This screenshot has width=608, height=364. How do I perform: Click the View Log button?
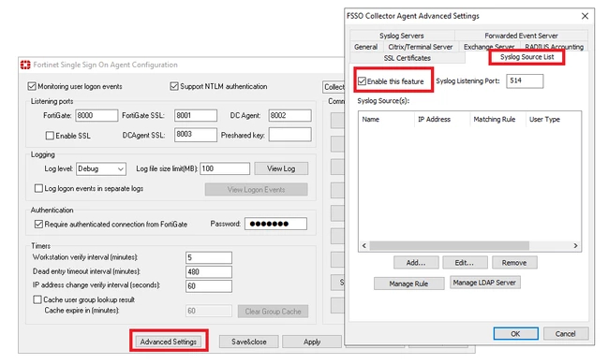coord(281,168)
